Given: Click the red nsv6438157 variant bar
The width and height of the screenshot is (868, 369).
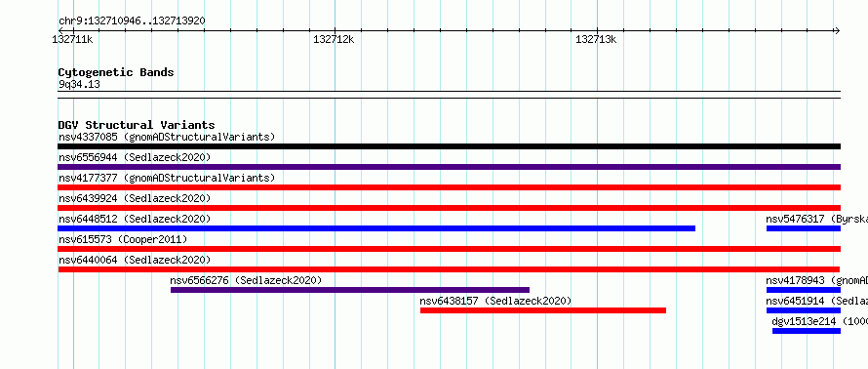Looking at the screenshot, I should (543, 310).
